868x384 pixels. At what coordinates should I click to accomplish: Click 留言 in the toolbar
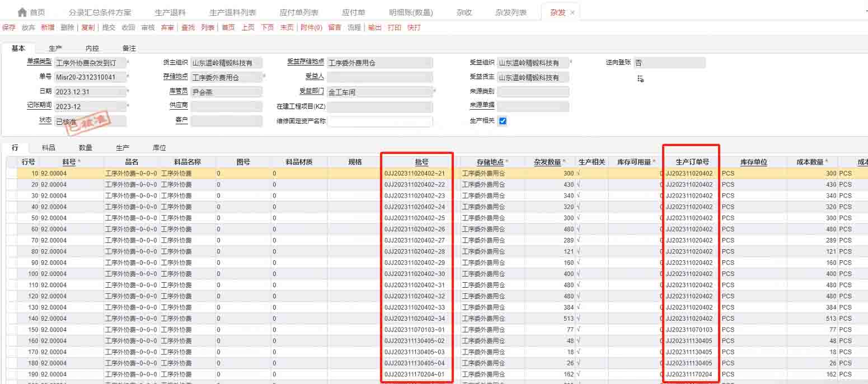[x=335, y=27]
